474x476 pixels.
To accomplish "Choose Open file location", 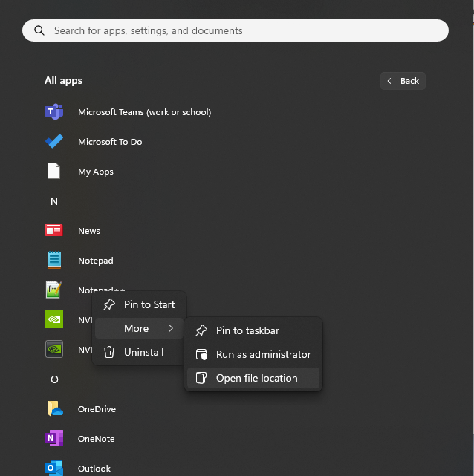I will [253, 378].
